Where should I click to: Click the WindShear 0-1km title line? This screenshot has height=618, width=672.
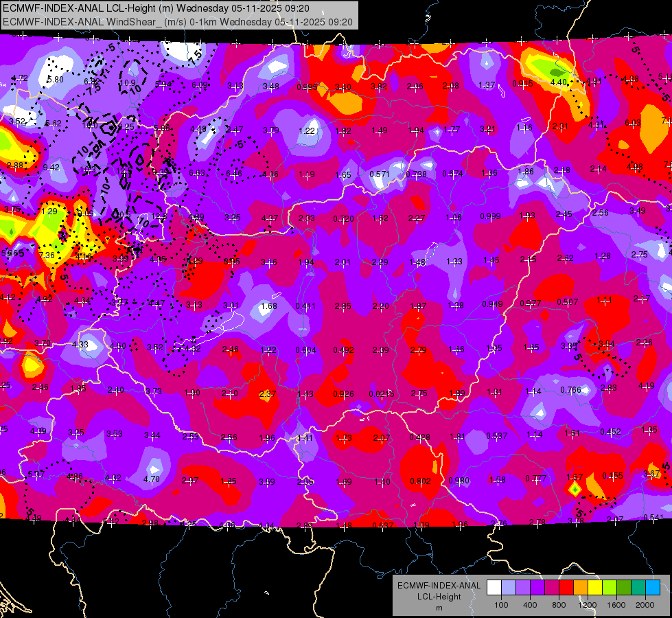(x=178, y=22)
